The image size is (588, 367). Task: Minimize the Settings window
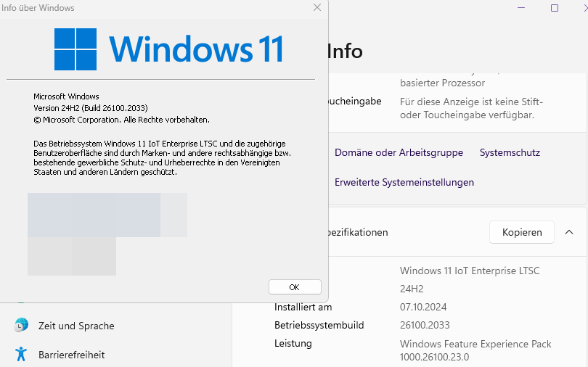(521, 7)
